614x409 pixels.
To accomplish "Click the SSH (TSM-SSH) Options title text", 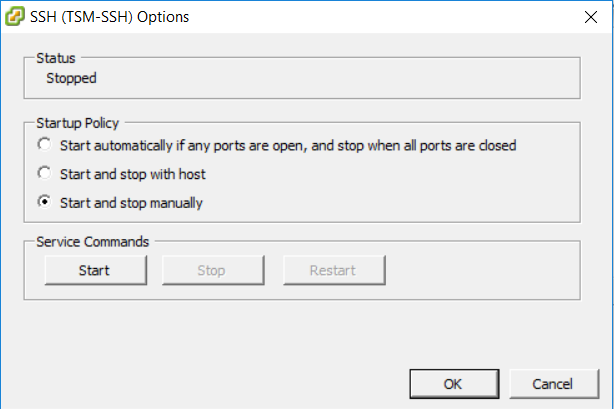I will (x=110, y=17).
